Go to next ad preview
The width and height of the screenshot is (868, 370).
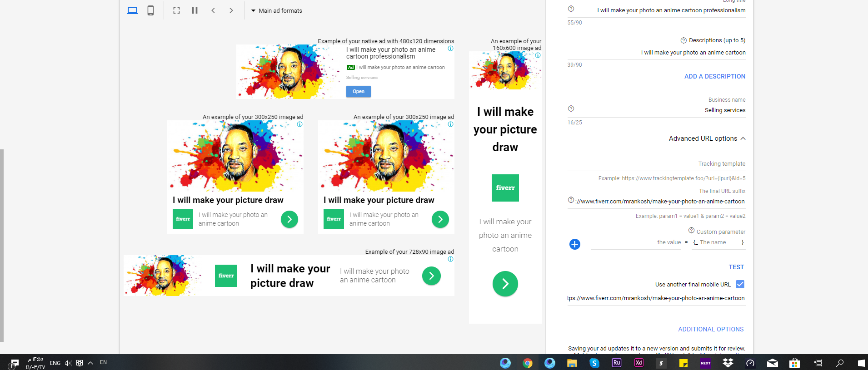click(x=231, y=10)
